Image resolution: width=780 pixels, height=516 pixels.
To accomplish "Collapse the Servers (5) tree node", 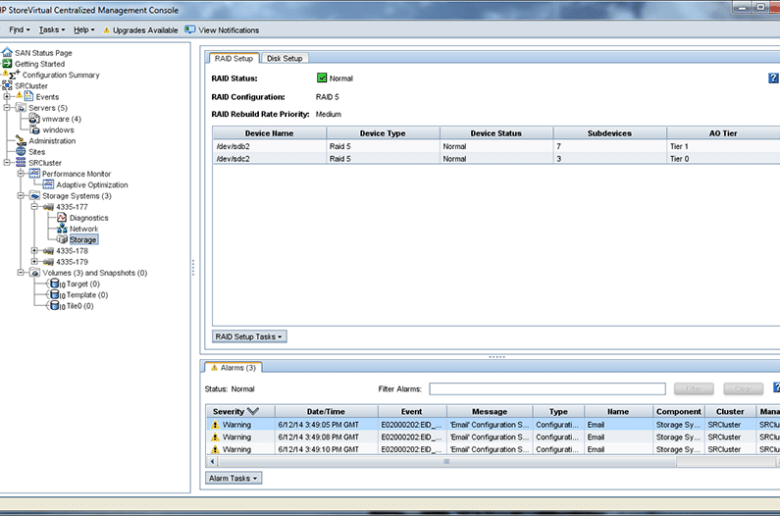I will click(x=7, y=107).
